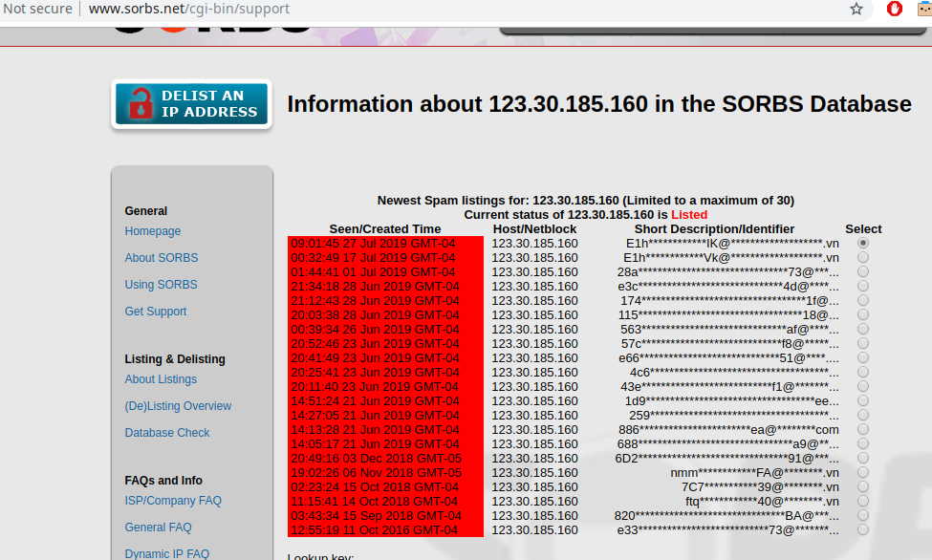This screenshot has height=560, width=932.
Task: Select radio for 21:12:43 28 Jun 2019 row
Action: coord(863,300)
